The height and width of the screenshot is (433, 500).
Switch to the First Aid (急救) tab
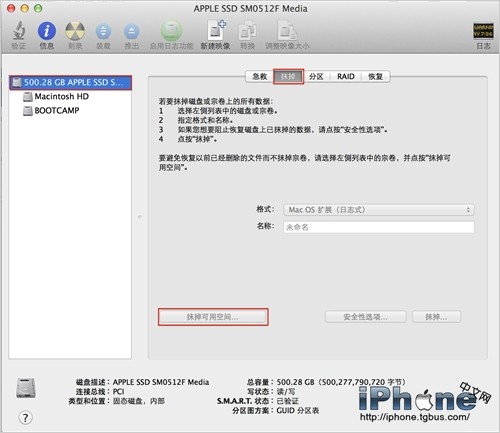coord(259,76)
